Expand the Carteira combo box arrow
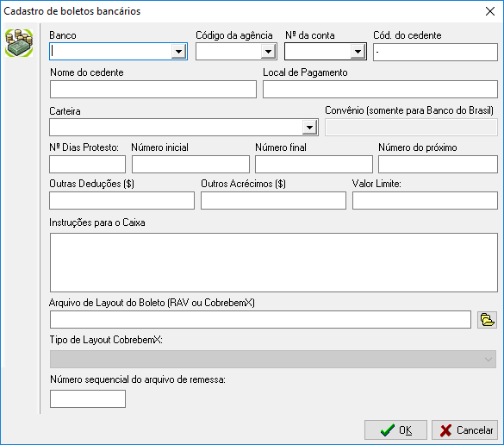The height and width of the screenshot is (445, 504). (309, 128)
